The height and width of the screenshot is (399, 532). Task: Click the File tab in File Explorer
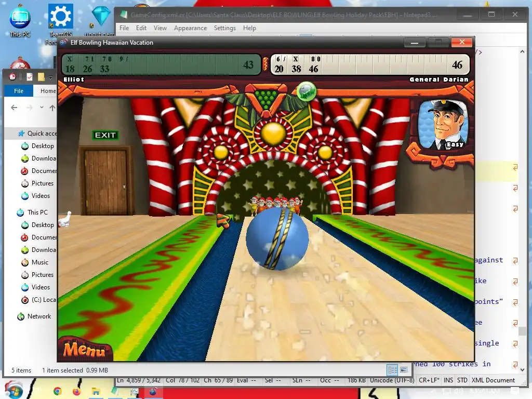[x=19, y=90]
